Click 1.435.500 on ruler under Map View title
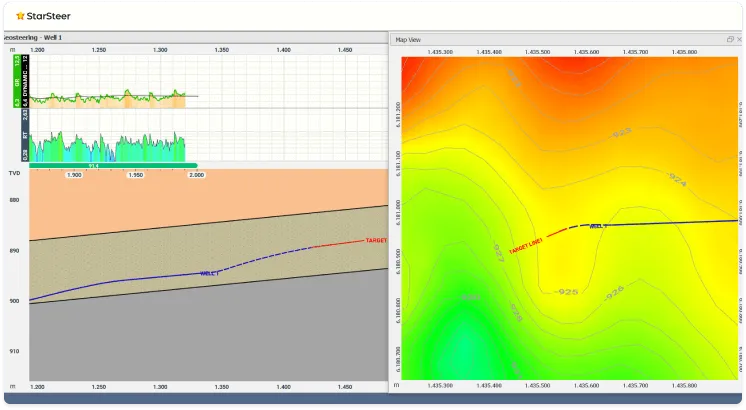 point(538,52)
